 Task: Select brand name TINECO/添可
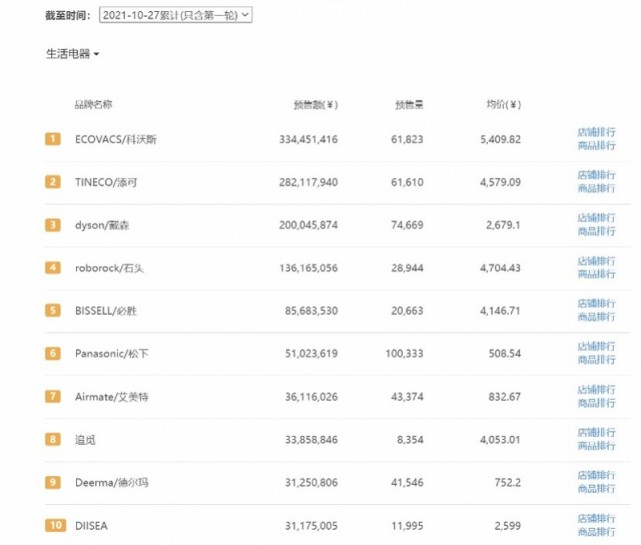coord(106,182)
